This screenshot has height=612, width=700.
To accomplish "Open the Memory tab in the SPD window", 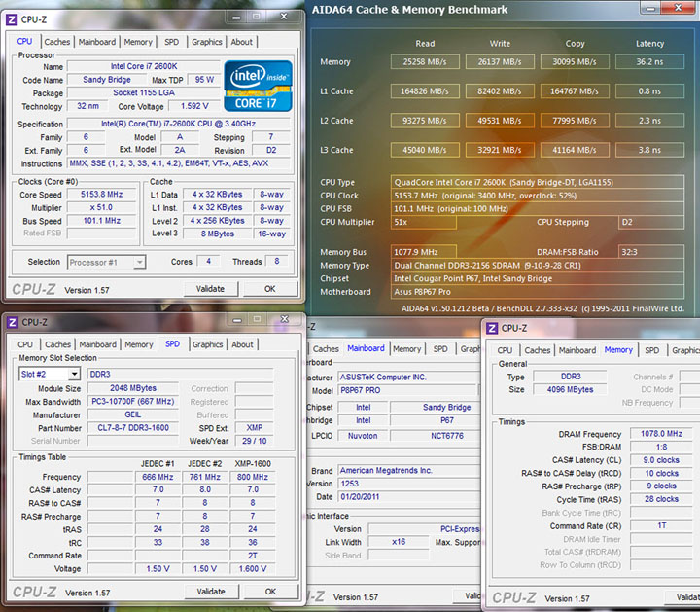I will pos(138,344).
